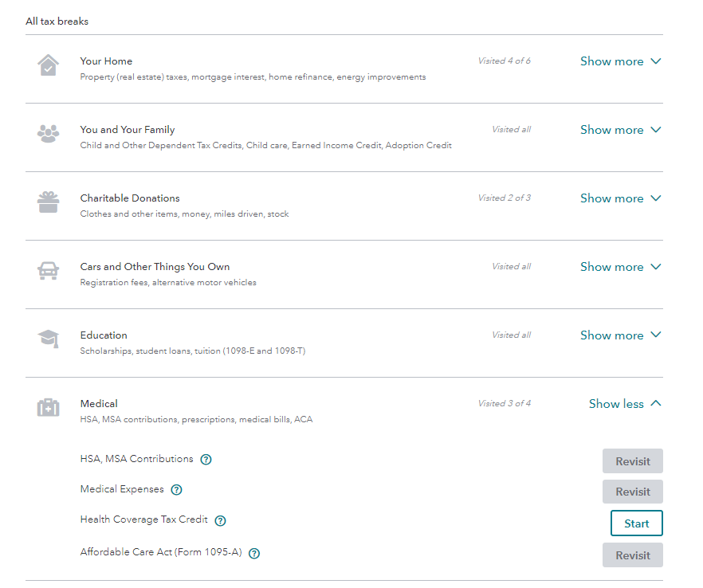Click the house icon beside Your Home
This screenshot has width=703, height=588.
[x=48, y=65]
